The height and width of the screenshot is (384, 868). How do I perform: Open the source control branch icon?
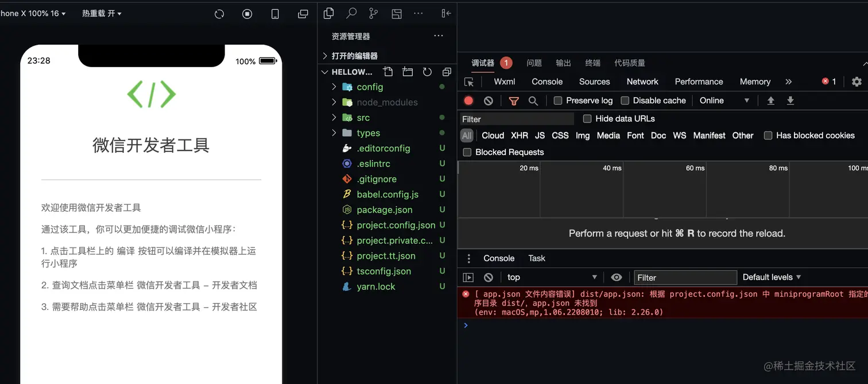[374, 13]
